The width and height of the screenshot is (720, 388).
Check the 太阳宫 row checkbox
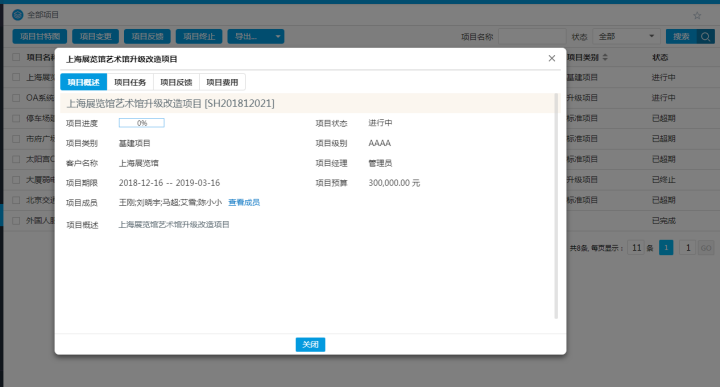coord(16,159)
